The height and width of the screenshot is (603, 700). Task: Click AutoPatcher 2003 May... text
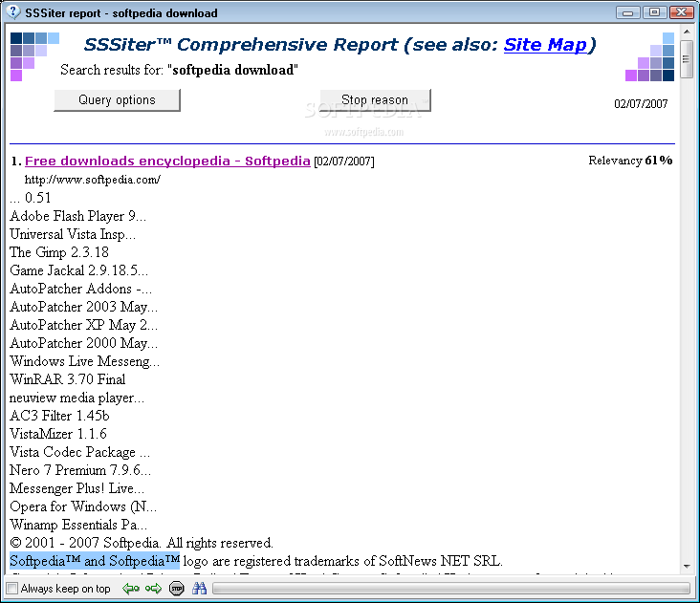coord(84,307)
